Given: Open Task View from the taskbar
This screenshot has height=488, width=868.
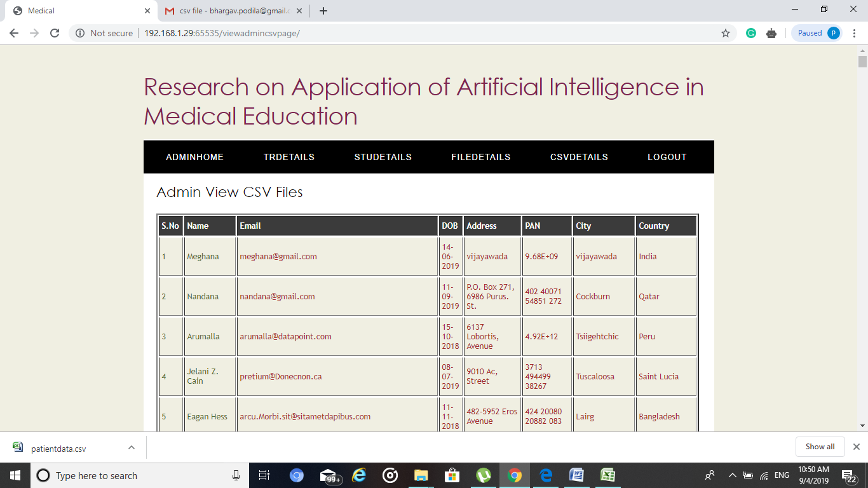Looking at the screenshot, I should pos(264,475).
